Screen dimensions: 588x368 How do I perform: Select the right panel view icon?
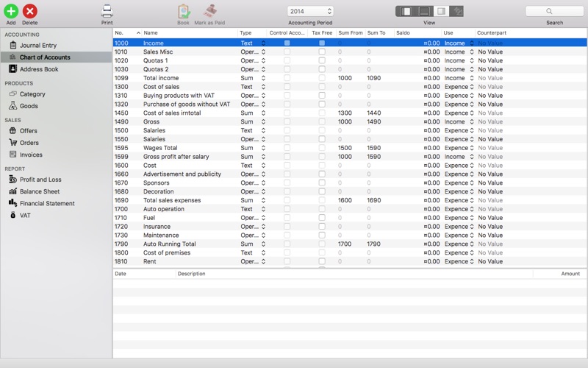coord(442,11)
